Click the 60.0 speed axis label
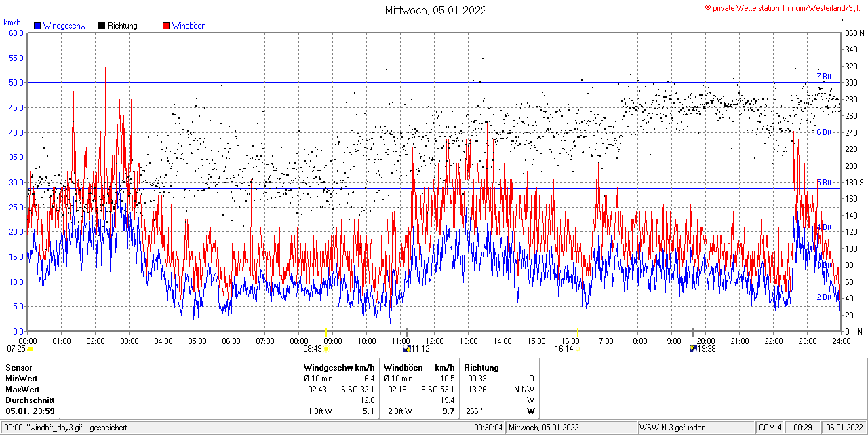This screenshot has height=435, width=868. coord(16,33)
